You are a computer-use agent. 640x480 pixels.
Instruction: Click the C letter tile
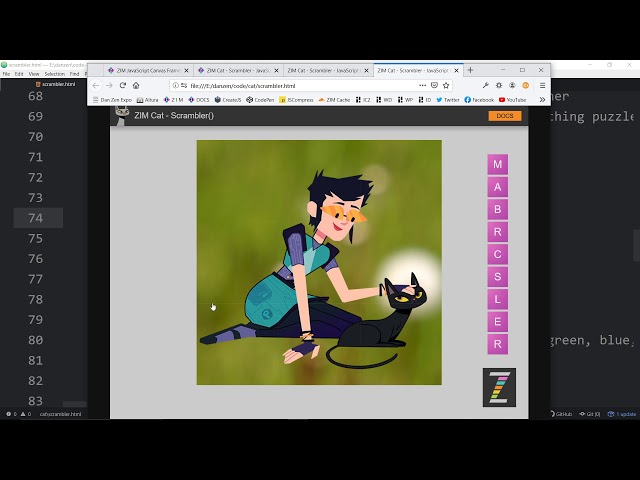pos(498,254)
